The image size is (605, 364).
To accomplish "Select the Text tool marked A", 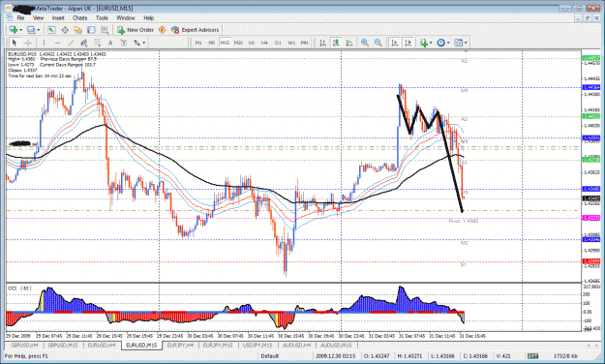I will 110,43.
